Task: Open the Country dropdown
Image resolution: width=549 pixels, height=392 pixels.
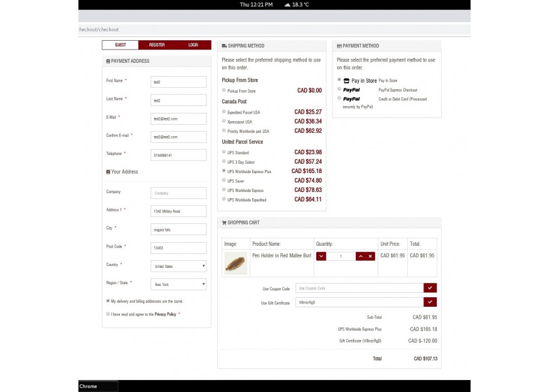Action: pyautogui.click(x=179, y=266)
